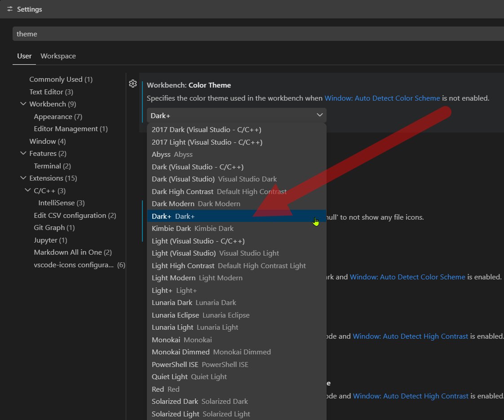Click the settings search box containing theme
Viewport: 504px width, 420px height.
[258, 34]
